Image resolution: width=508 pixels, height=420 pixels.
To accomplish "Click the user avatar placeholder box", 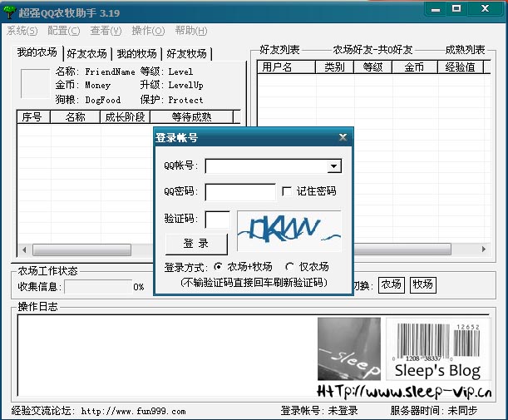I will (35, 83).
